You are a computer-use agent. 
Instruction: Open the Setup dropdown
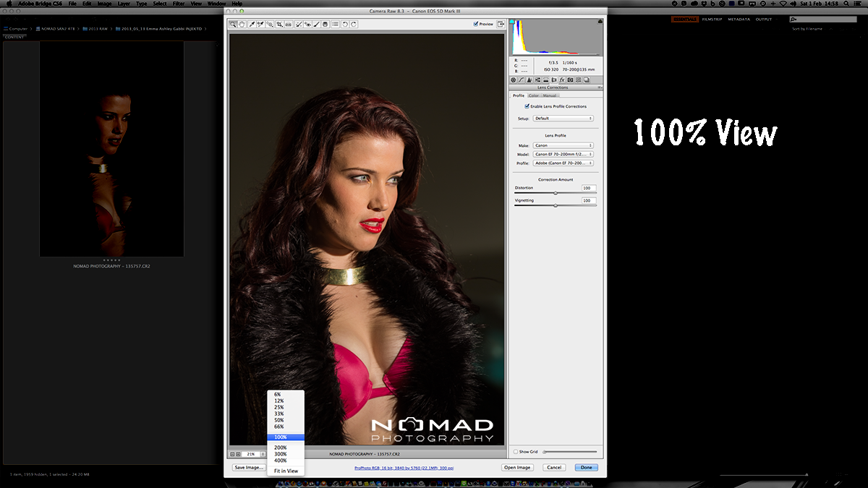(563, 118)
